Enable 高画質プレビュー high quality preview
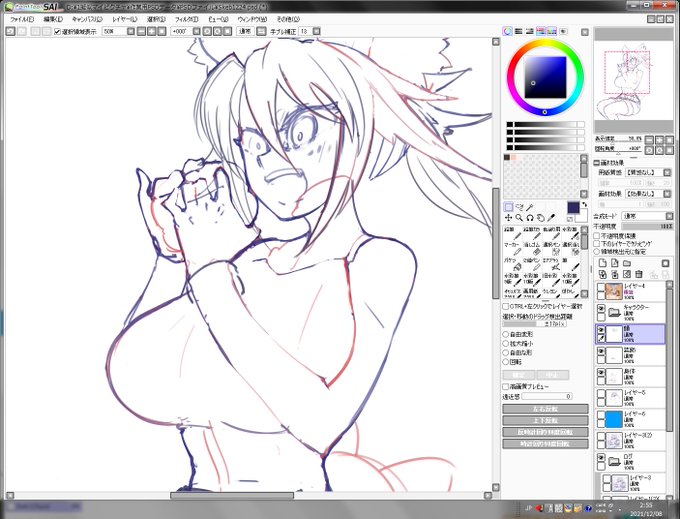This screenshot has width=680, height=519. [506, 386]
